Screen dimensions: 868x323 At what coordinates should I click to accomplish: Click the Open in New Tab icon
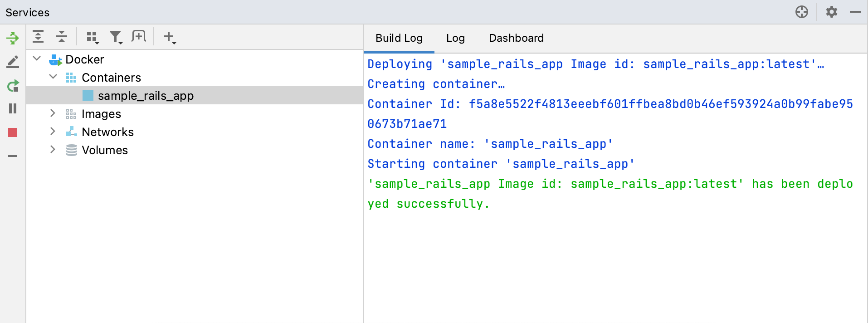point(139,36)
